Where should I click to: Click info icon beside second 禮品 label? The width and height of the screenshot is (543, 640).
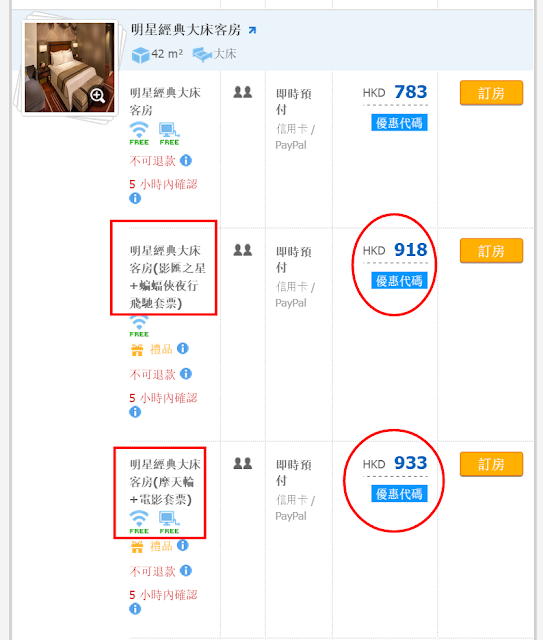coord(182,545)
